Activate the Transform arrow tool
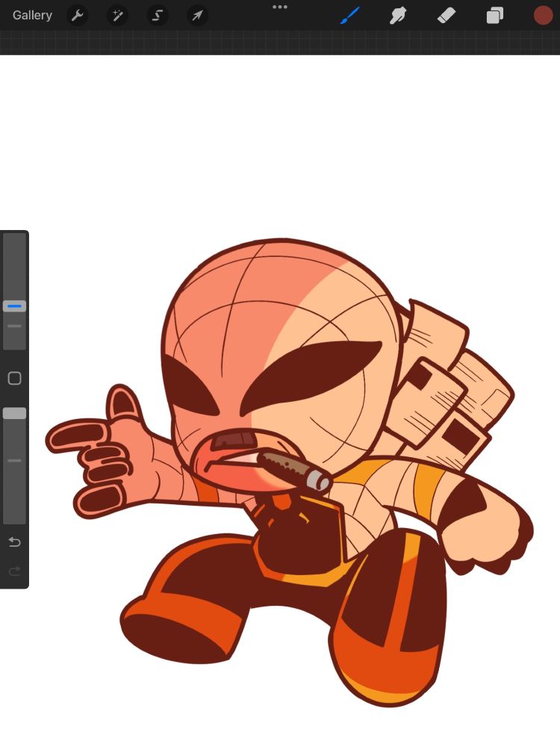 click(197, 16)
